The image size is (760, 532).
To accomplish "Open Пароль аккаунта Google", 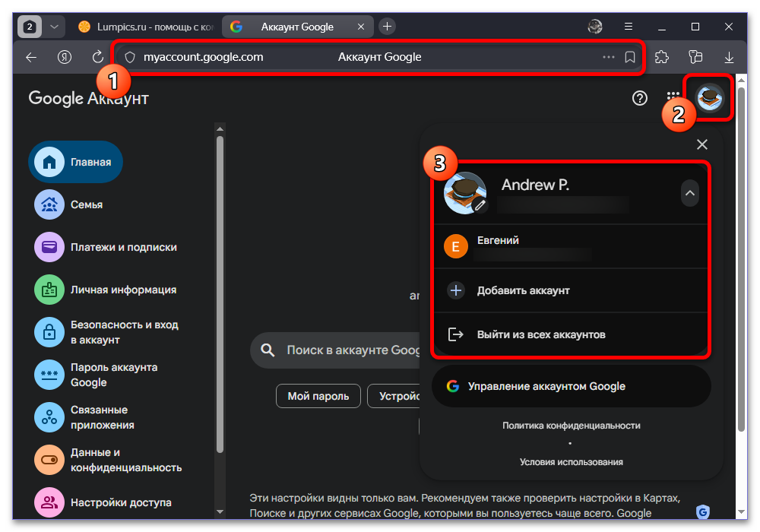I will [96, 375].
